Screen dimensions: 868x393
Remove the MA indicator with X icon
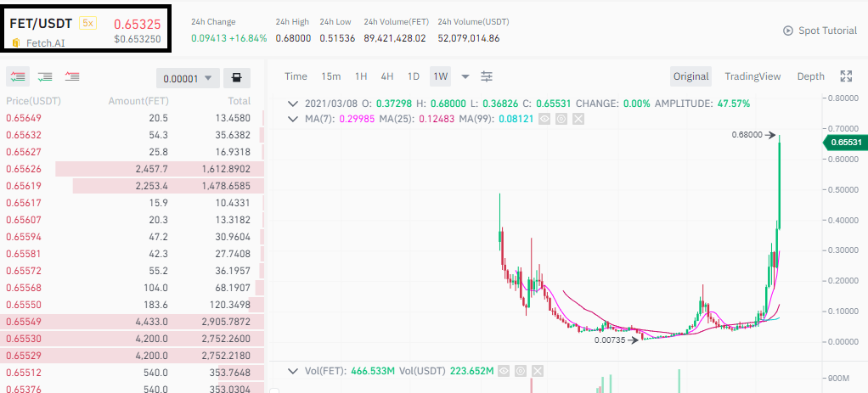click(578, 119)
